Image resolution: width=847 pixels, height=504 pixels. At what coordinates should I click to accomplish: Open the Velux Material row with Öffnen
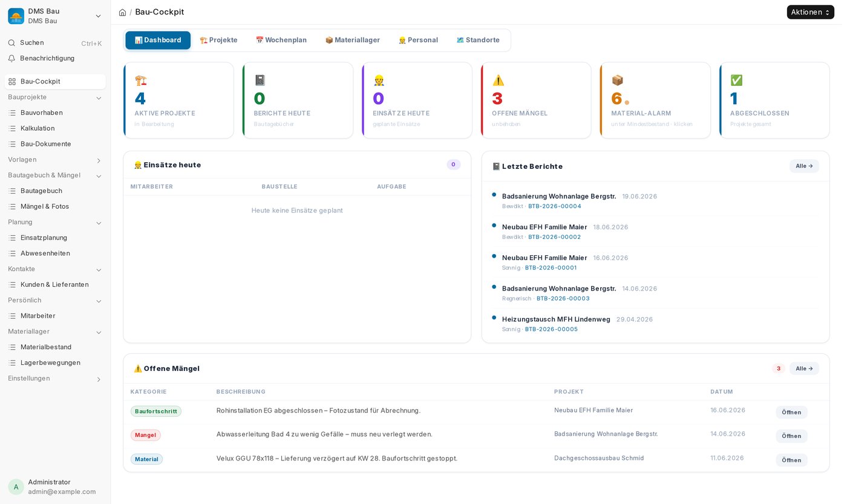pos(791,460)
